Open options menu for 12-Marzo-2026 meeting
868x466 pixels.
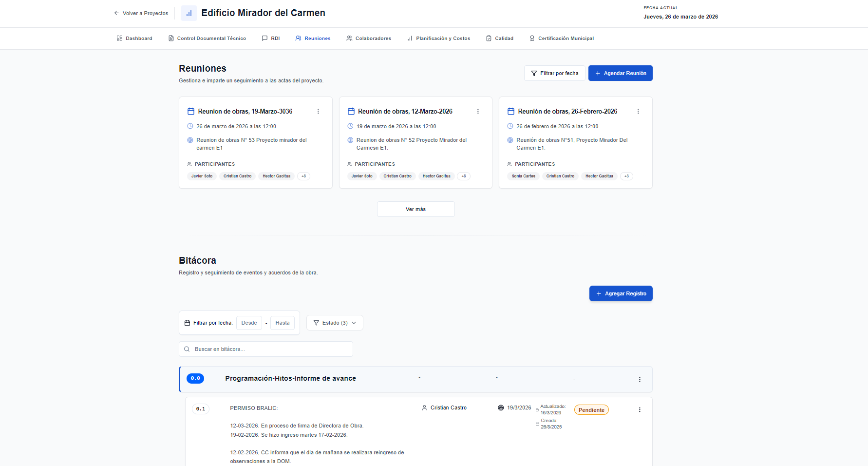(x=478, y=112)
